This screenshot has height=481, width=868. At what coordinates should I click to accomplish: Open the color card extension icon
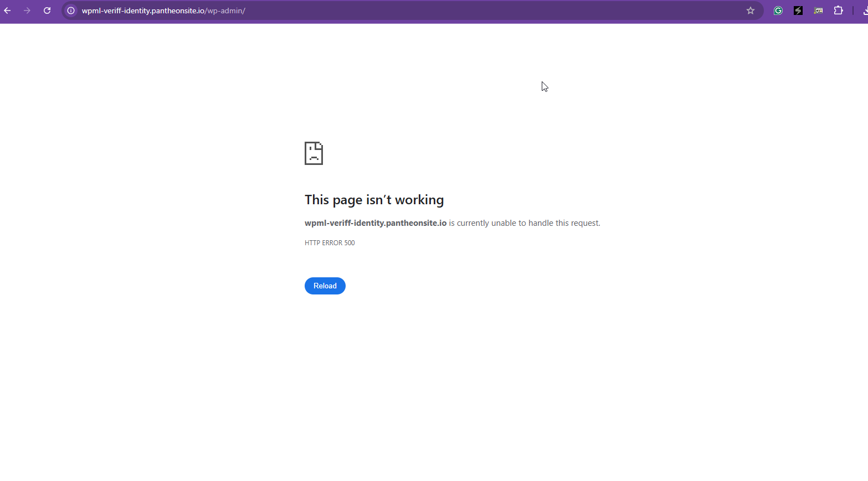coord(818,11)
